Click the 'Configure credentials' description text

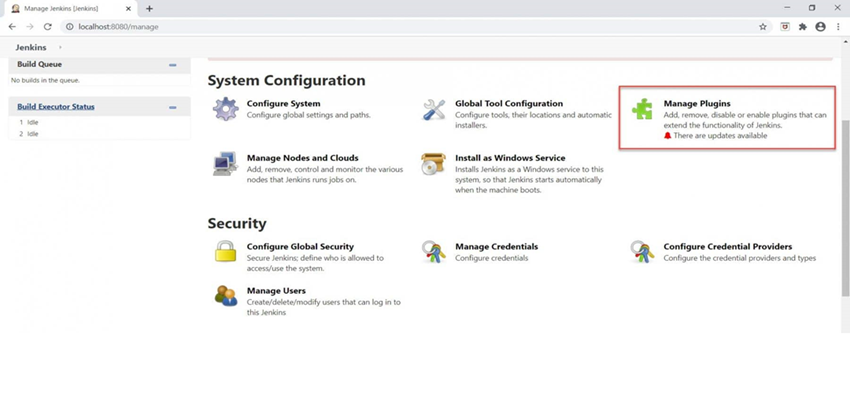[x=491, y=258]
